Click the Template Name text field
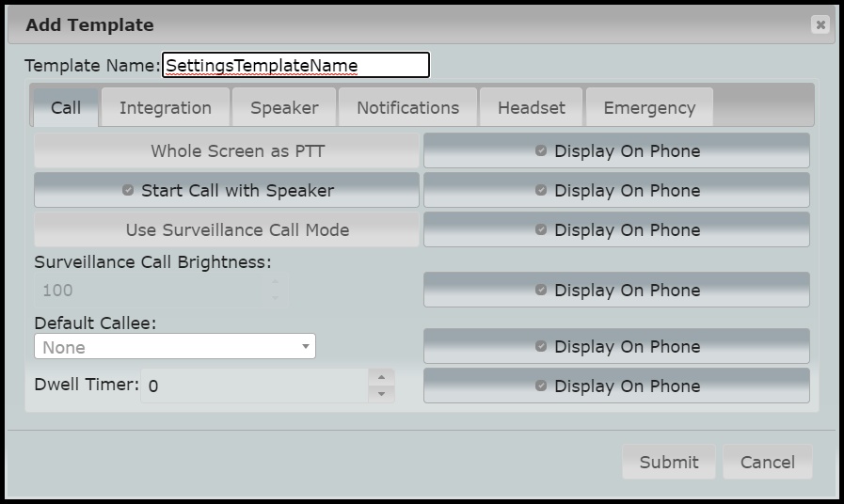Image resolution: width=844 pixels, height=504 pixels. coord(295,65)
